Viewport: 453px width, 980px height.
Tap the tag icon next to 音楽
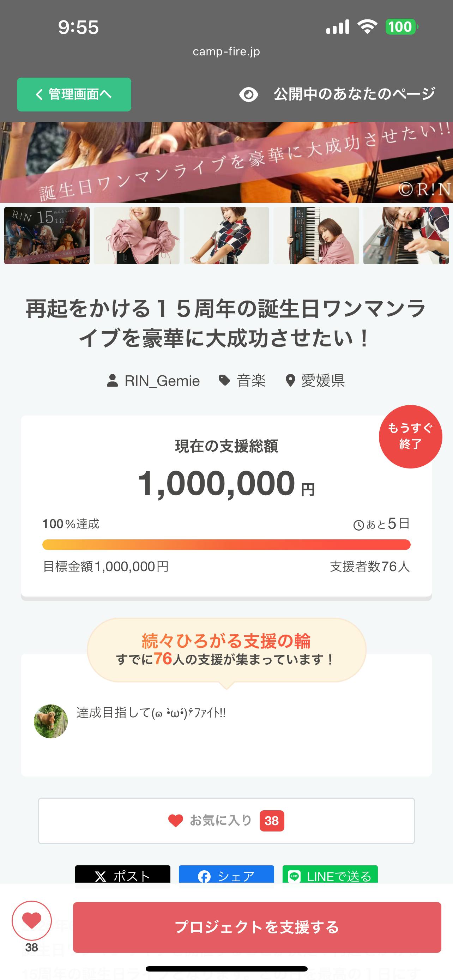click(x=224, y=380)
